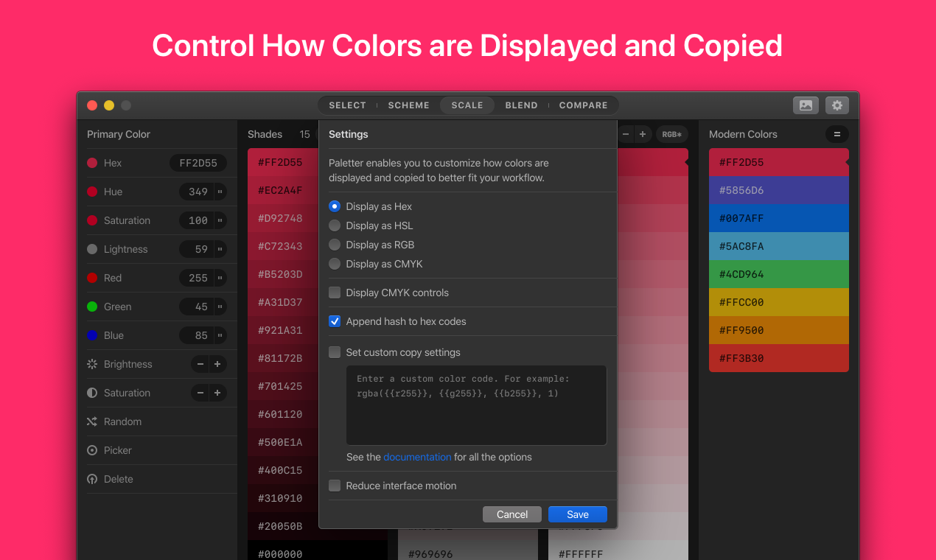The width and height of the screenshot is (936, 560).
Task: Click the Picker row label
Action: pyautogui.click(x=118, y=450)
